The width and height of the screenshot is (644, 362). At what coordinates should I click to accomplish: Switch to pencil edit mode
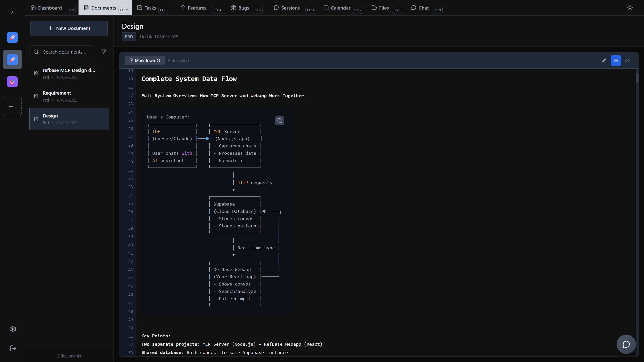604,61
